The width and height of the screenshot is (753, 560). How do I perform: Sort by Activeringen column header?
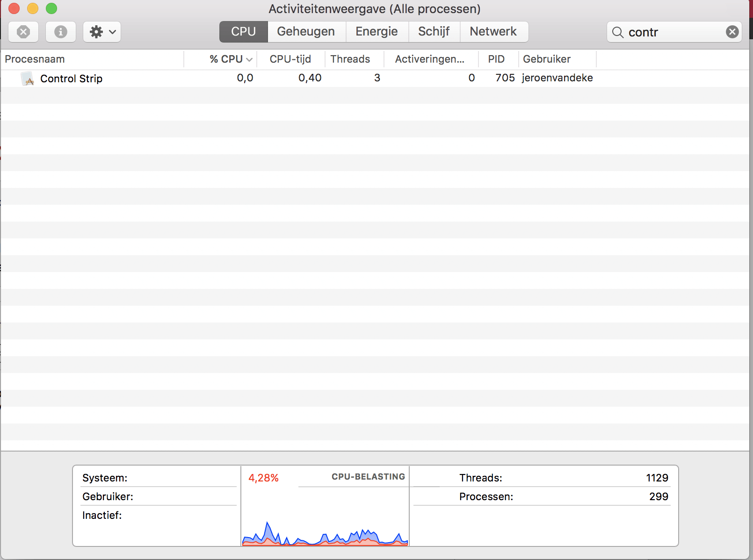point(431,59)
